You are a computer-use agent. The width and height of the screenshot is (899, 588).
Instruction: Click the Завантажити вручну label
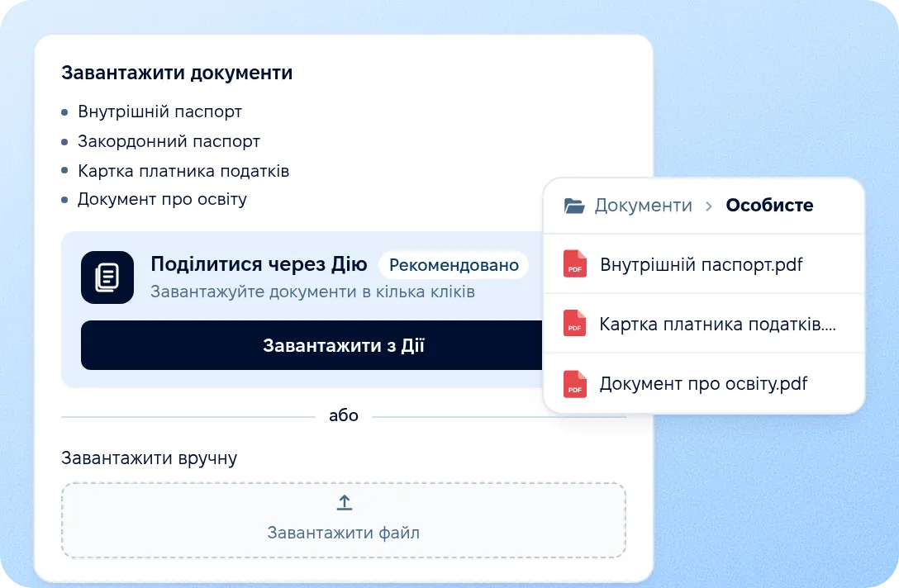point(149,458)
